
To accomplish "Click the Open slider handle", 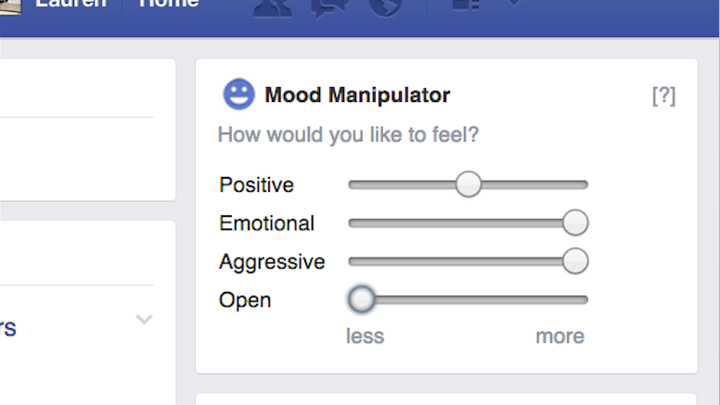I will tap(361, 299).
